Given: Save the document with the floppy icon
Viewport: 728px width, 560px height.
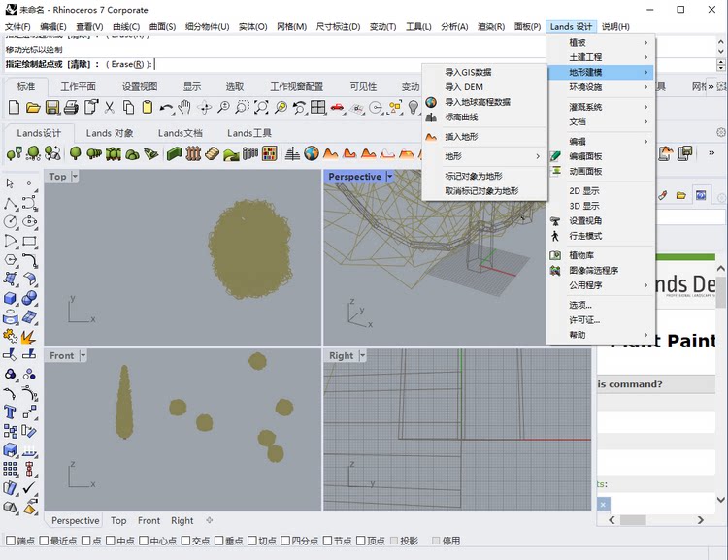Looking at the screenshot, I should tap(52, 108).
